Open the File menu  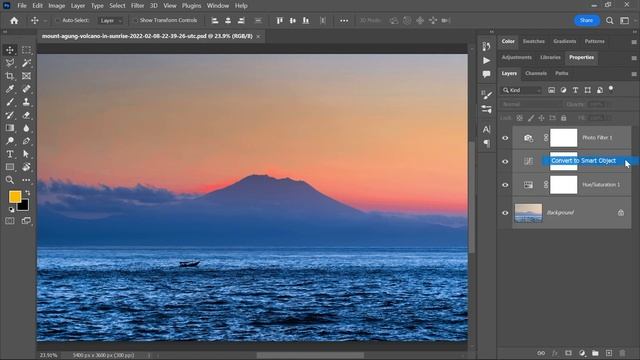tap(22, 6)
